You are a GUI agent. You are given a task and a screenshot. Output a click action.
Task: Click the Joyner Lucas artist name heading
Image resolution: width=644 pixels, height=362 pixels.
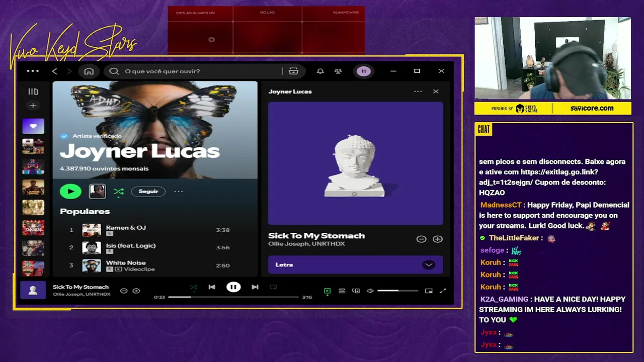[139, 151]
